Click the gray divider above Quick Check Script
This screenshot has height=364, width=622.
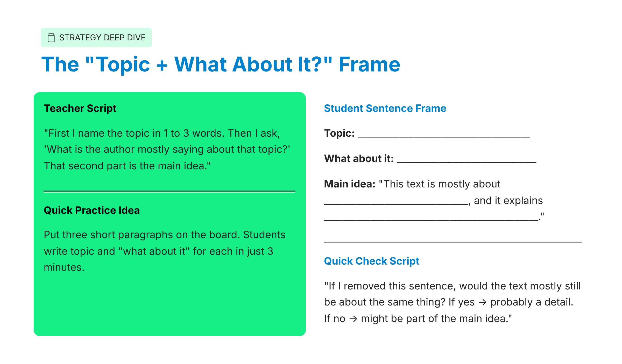coord(453,242)
